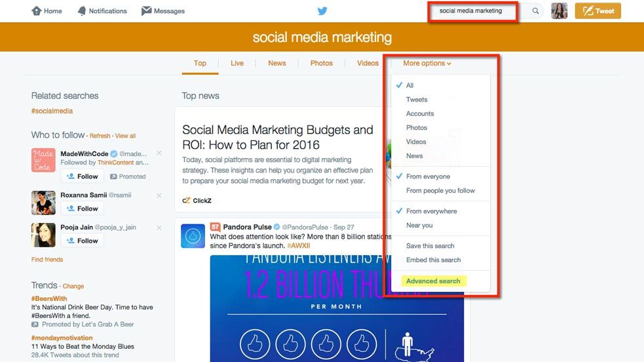Switch to the Photos tab
644x362 pixels.
(321, 64)
